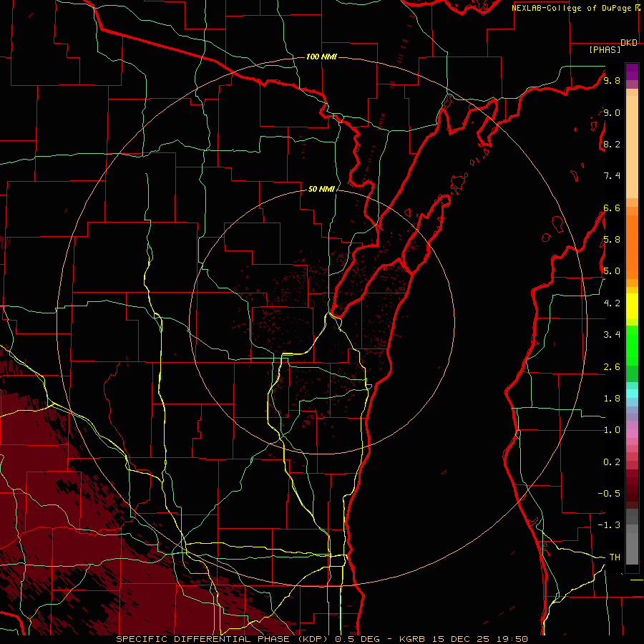Viewport: 644px width, 644px height.
Task: Click the -0.5 legend value
Action: [609, 494]
